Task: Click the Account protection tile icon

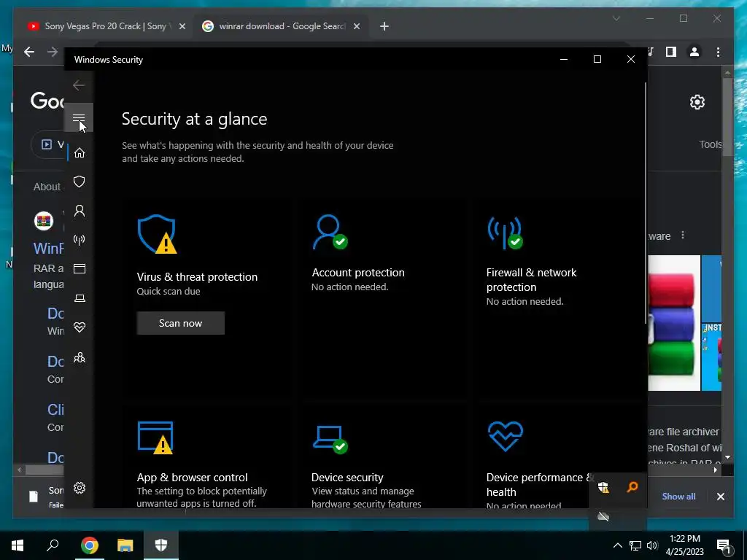Action: tap(330, 232)
